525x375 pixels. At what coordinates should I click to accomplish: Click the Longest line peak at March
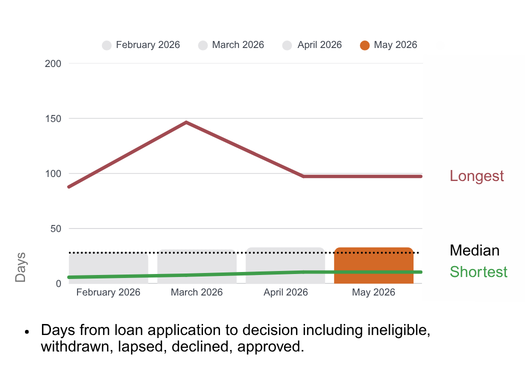tap(186, 122)
